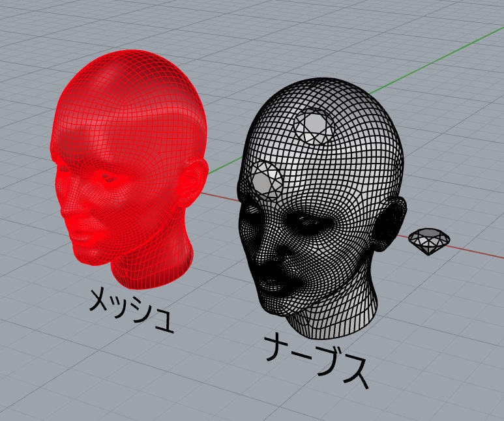Click the gem on the NURBS head's forehead

click(266, 181)
